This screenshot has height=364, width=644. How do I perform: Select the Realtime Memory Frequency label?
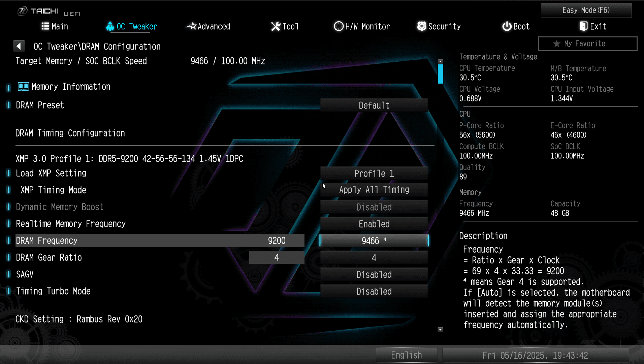pos(71,224)
